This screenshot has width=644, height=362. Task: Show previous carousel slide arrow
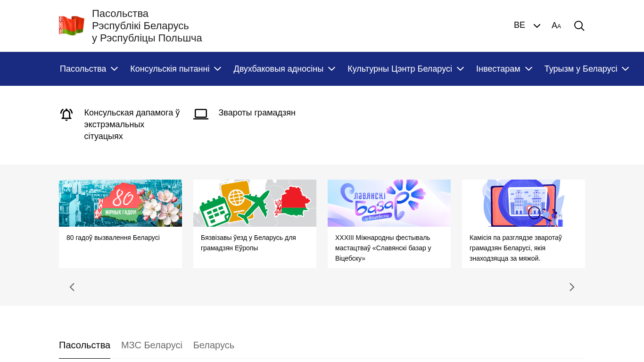coord(72,287)
